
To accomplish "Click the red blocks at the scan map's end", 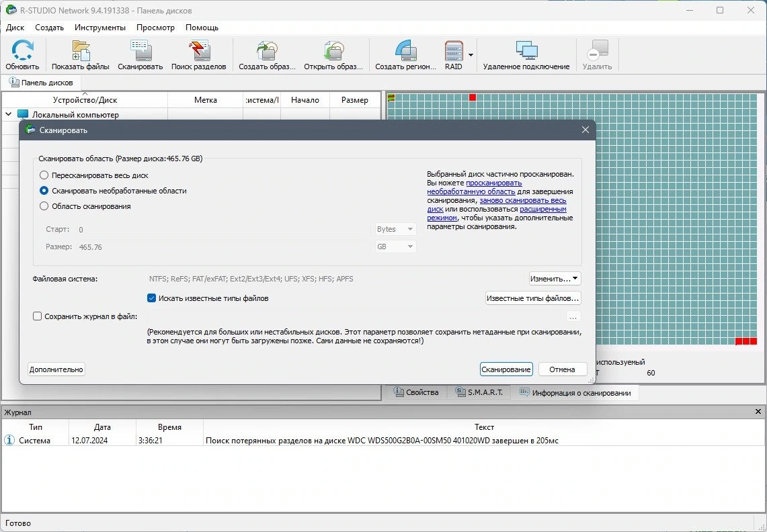I will coord(746,341).
